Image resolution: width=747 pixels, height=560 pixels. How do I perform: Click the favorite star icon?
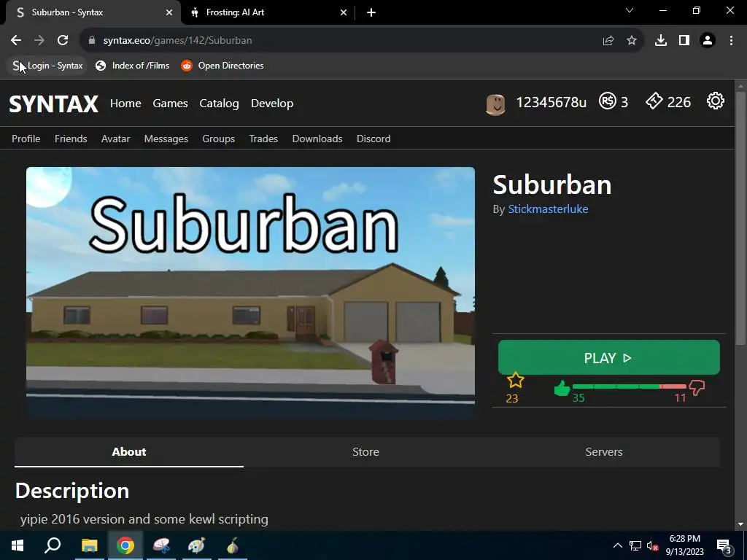coord(516,380)
